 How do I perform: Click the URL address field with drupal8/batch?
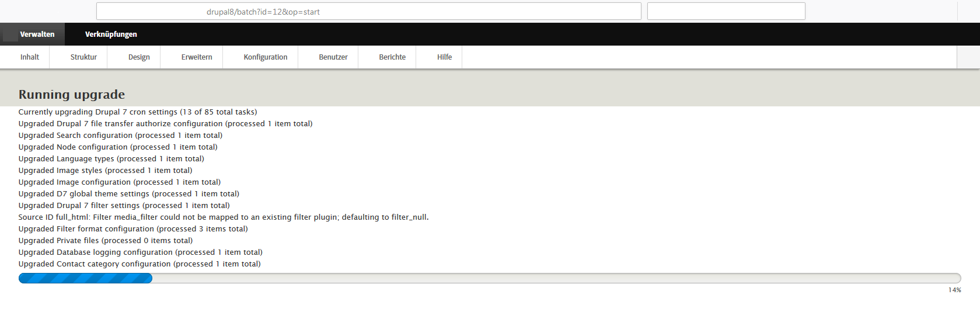pos(368,11)
